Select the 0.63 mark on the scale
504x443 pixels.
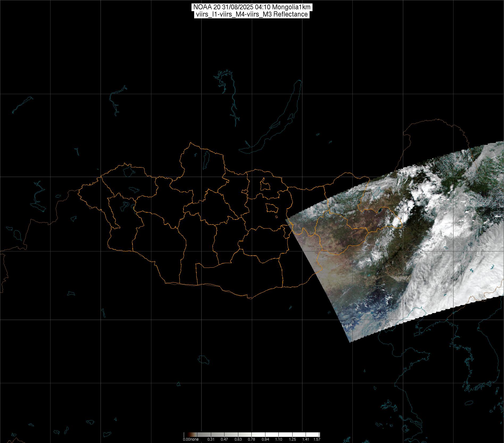point(238,439)
